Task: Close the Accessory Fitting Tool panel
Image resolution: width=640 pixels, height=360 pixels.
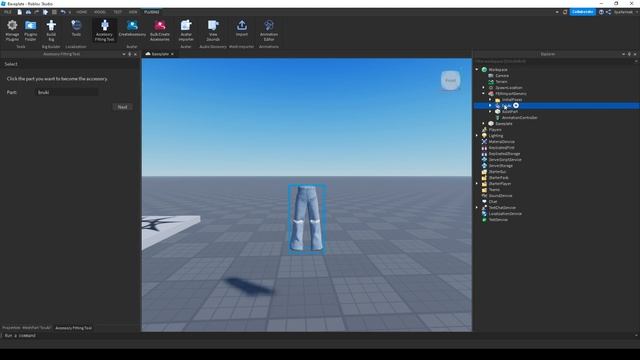Action: pos(136,54)
